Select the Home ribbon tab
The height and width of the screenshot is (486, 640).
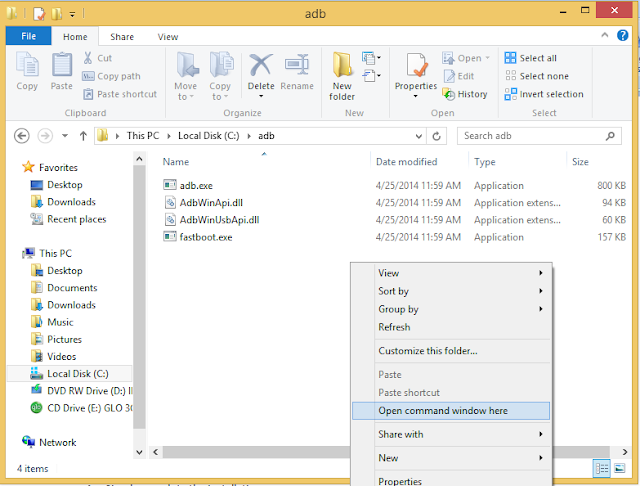(75, 37)
